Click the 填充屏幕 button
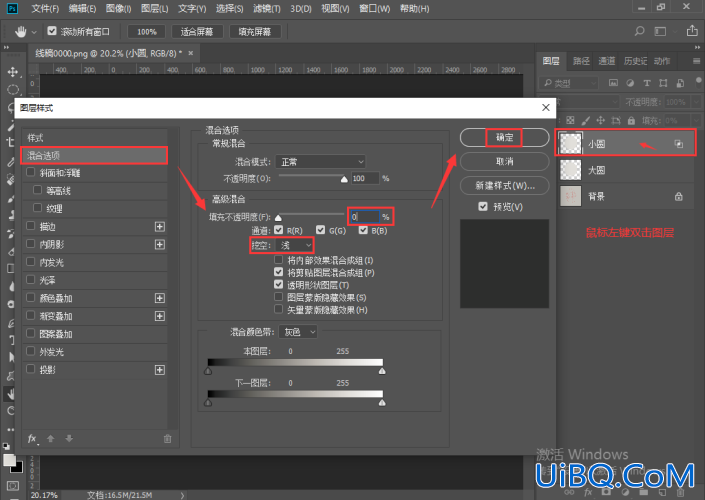 point(255,31)
